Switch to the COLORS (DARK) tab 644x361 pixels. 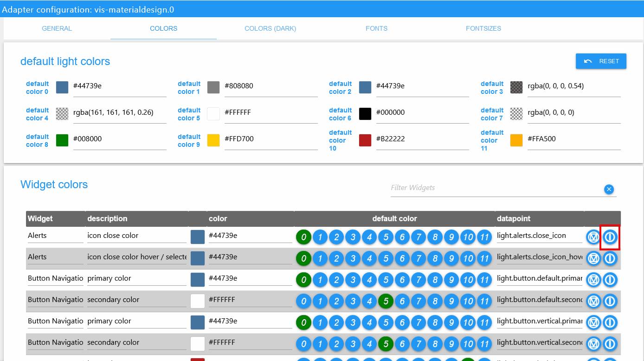click(x=270, y=28)
